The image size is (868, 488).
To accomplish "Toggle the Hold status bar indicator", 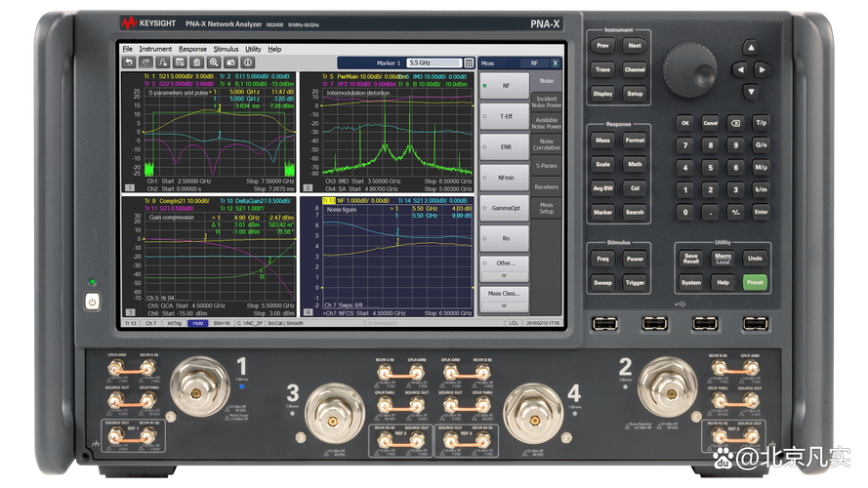I will tap(197, 323).
